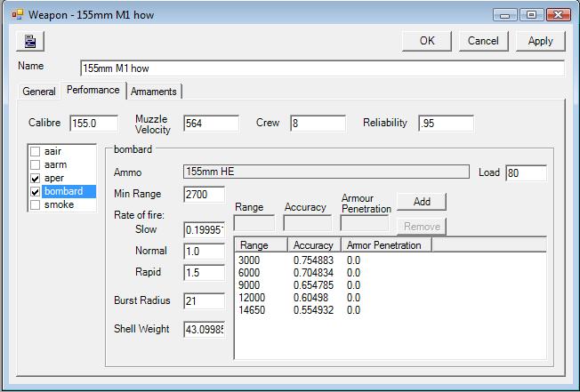Click the Armor Penetration column header
580x392 pixels.
coord(386,245)
